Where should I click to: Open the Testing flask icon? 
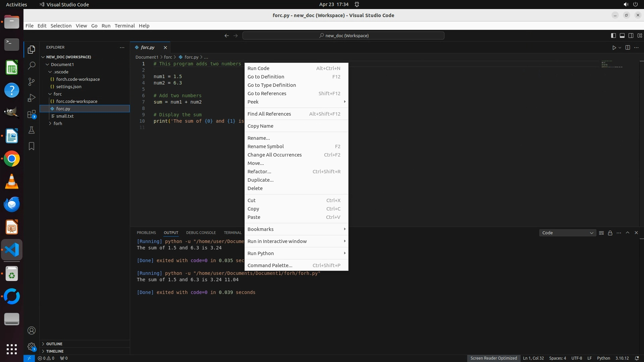point(32,130)
